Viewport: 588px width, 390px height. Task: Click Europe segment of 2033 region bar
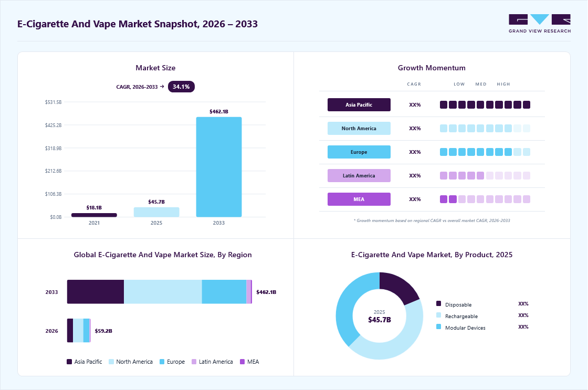tap(224, 292)
